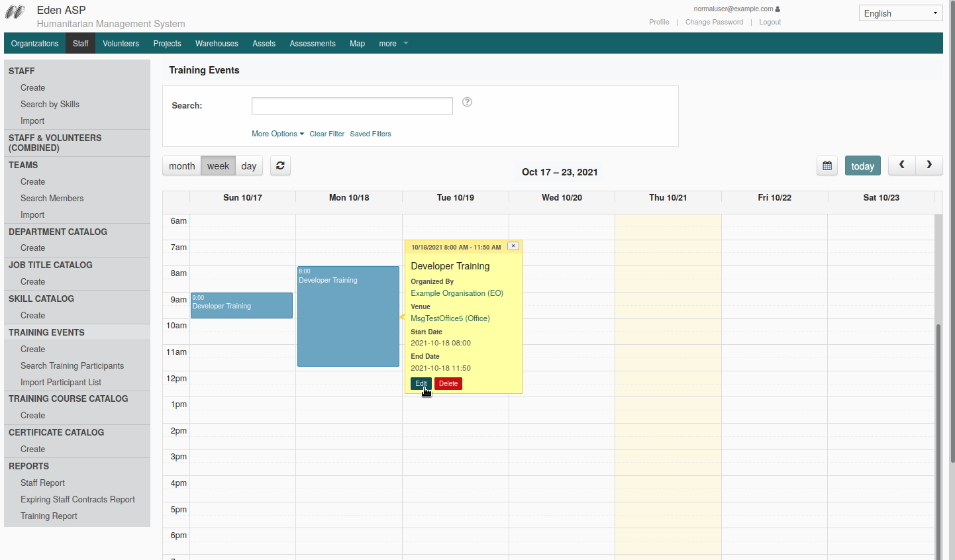This screenshot has height=560, width=955.
Task: Expand the 'more' navigation menu
Action: (393, 44)
